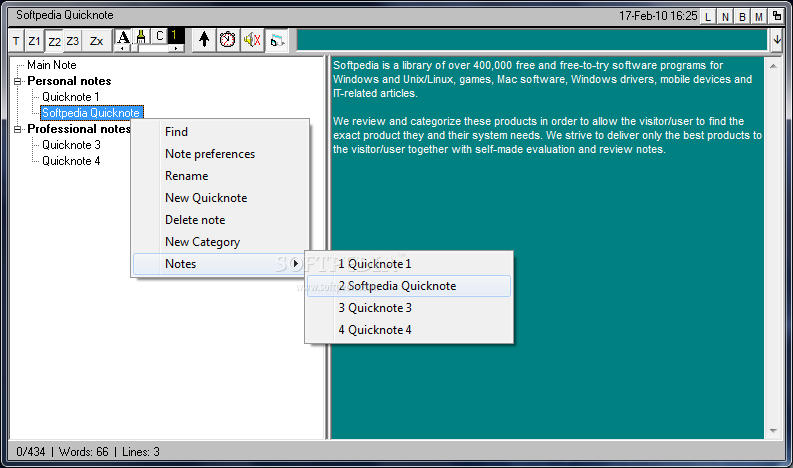Click the date and time 17-Feb-10 16:25
The width and height of the screenshot is (793, 468).
click(658, 16)
